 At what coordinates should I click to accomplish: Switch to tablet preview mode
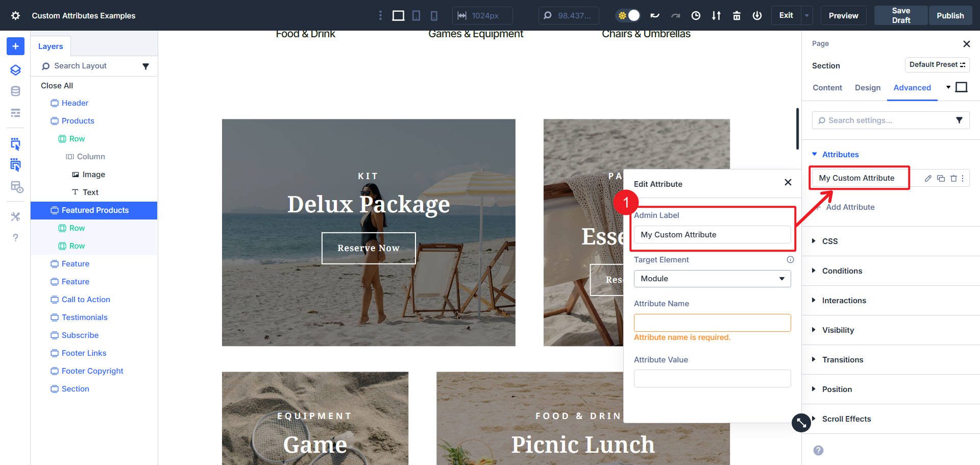[x=416, y=15]
